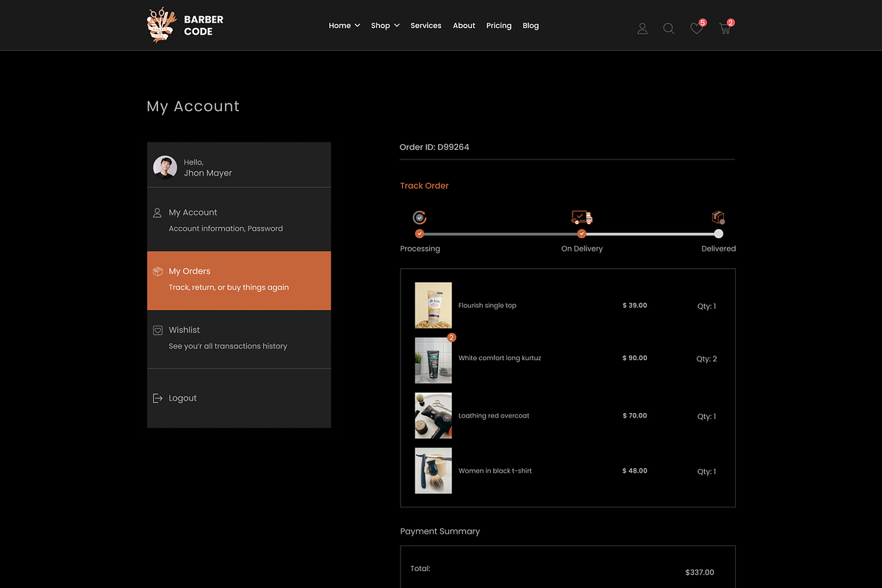
Task: Open the Services menu item
Action: pos(426,26)
